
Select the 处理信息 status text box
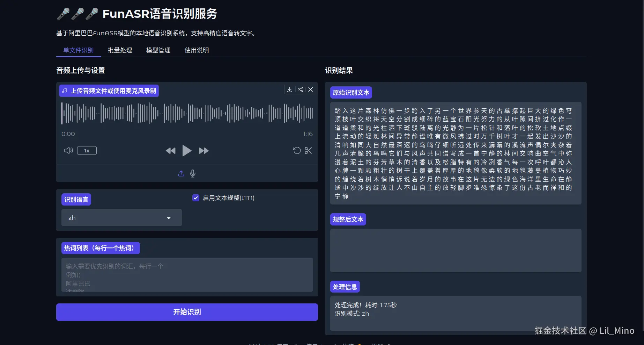click(456, 313)
